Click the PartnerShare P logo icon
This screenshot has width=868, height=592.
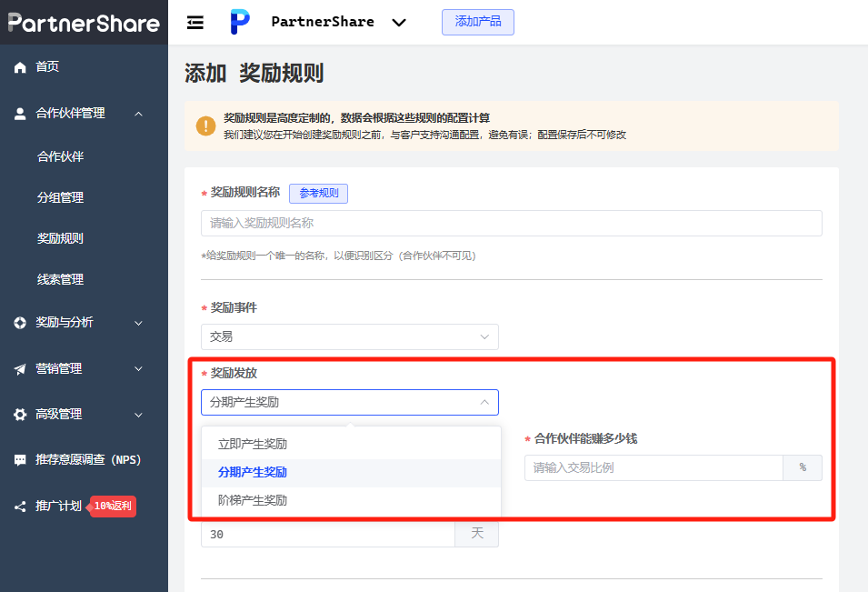241,21
